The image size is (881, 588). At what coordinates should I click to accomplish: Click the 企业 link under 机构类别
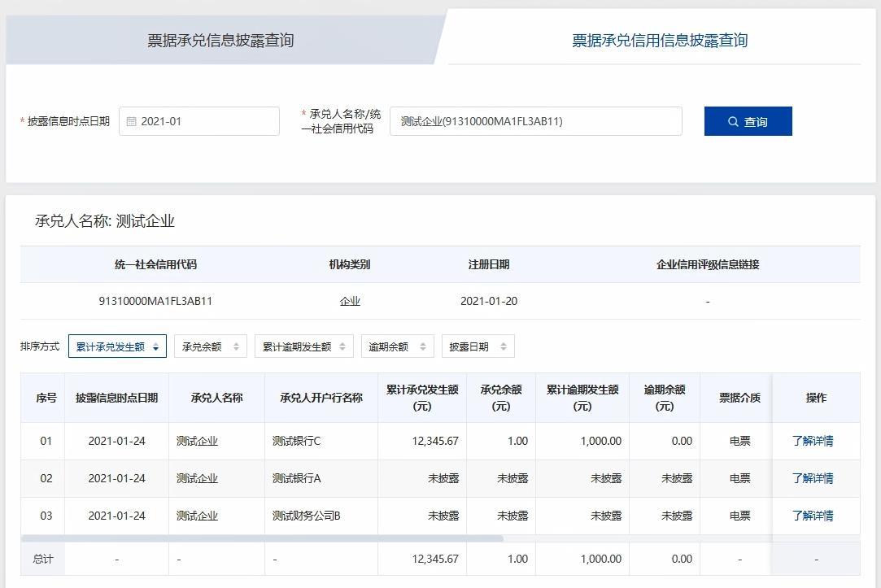tap(350, 300)
